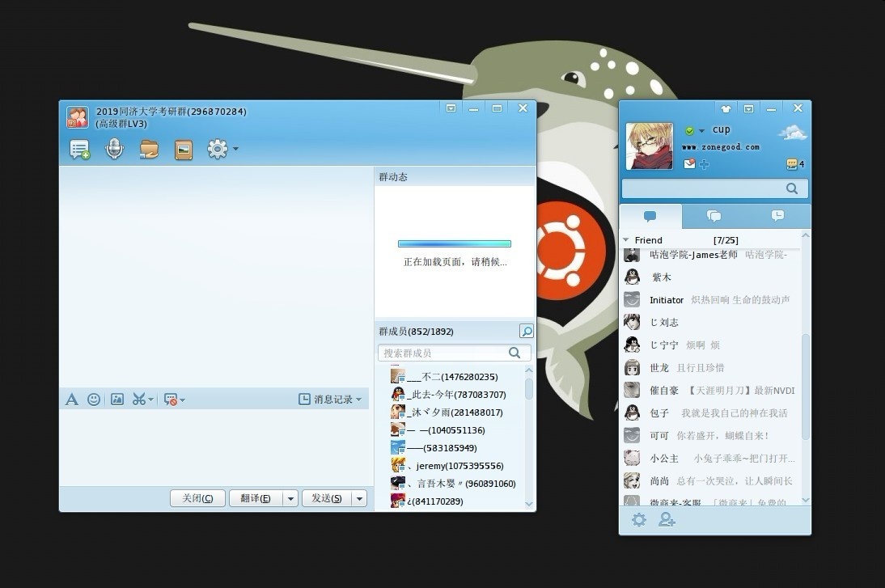This screenshot has height=588, width=885.
Task: Click the friend list scrollbar
Action: click(806, 387)
